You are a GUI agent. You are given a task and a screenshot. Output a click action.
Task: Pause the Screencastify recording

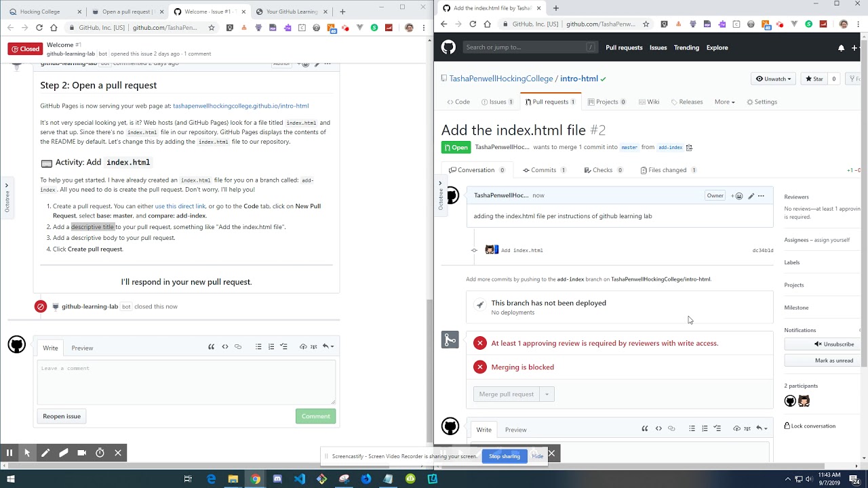[9, 453]
